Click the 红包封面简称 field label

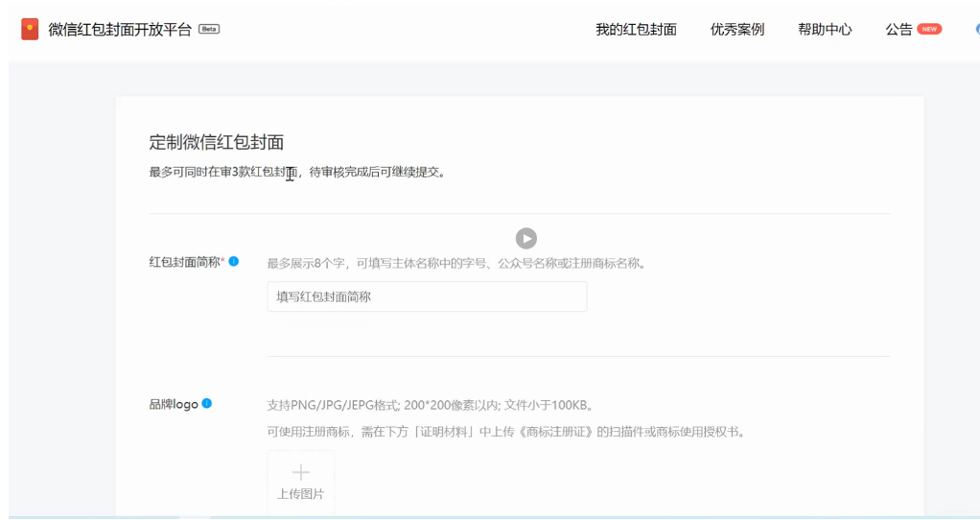click(184, 262)
